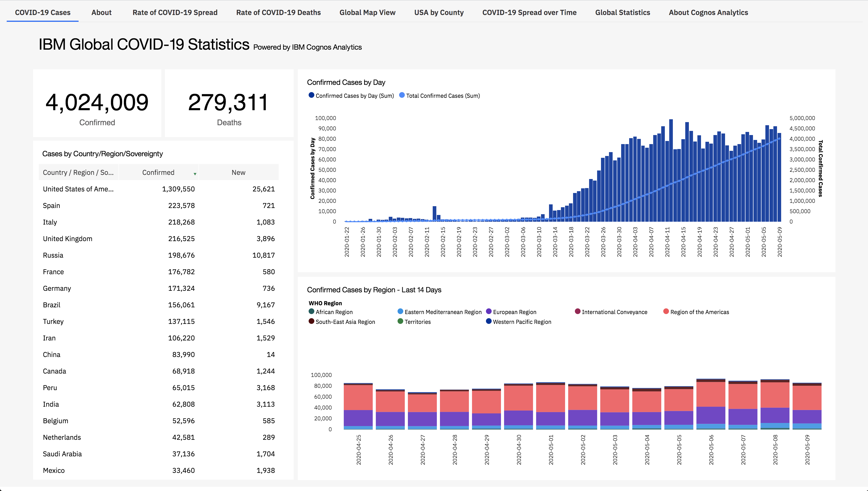Click the 2020-04-27 stacked region bar

[422, 411]
